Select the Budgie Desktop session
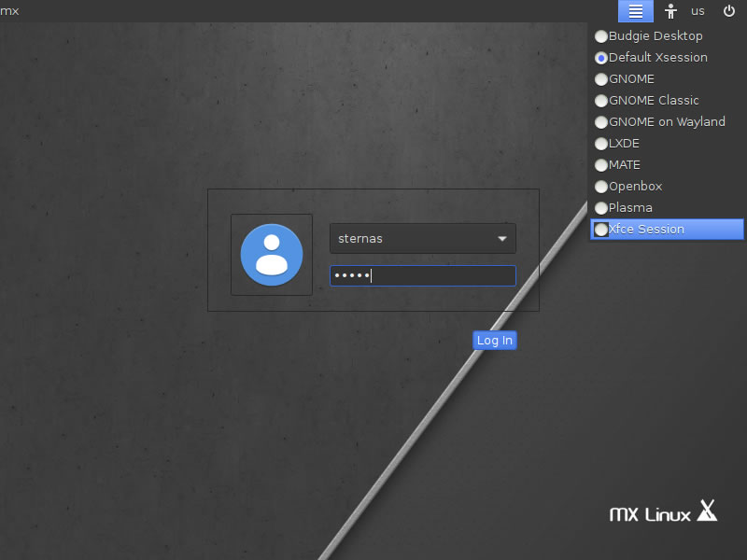This screenshot has height=560, width=747. 667,36
